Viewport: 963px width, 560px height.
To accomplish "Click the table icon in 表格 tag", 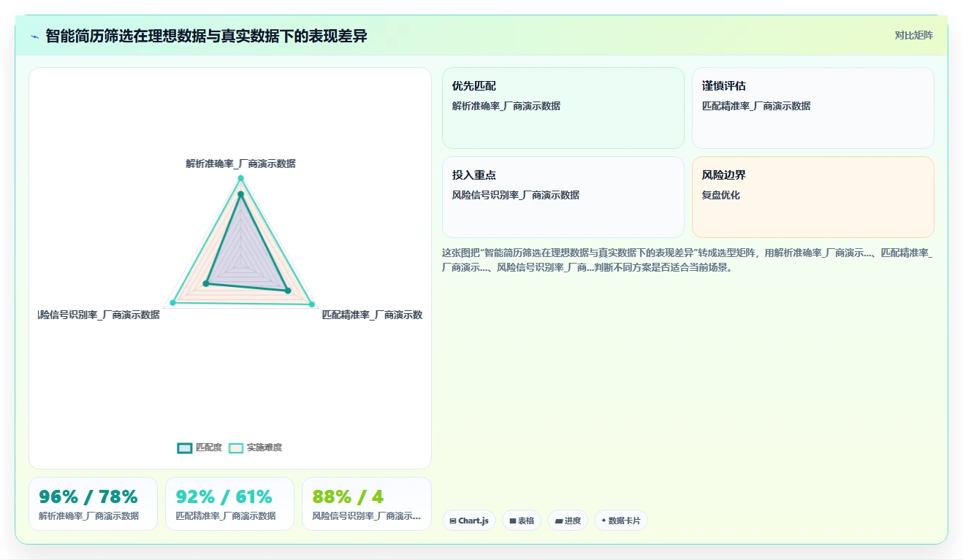I will [513, 521].
